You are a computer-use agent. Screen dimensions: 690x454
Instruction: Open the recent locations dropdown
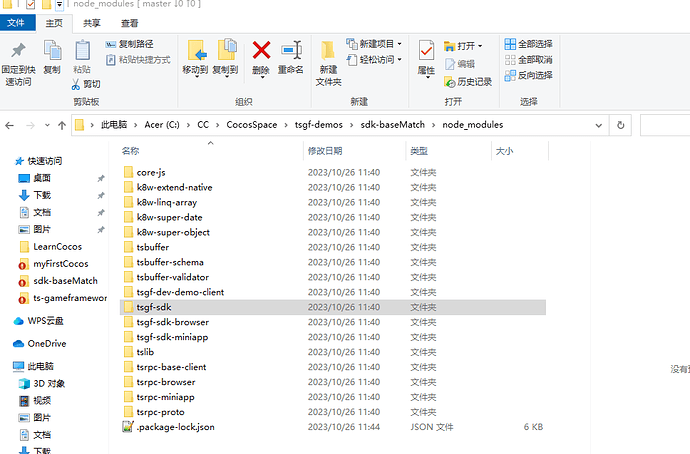coord(47,125)
